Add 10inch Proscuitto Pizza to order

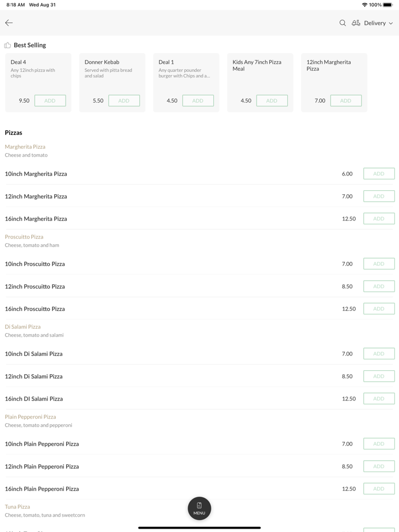(379, 264)
